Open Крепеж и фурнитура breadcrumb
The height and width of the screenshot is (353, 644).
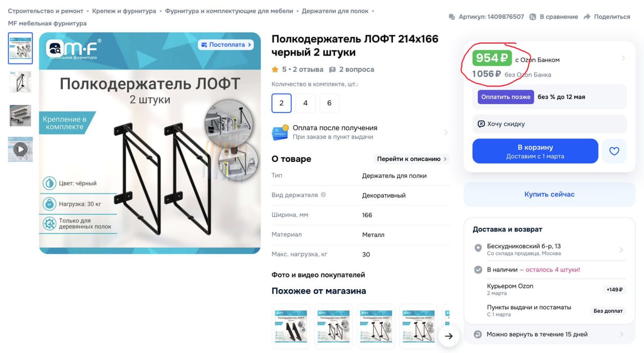tap(124, 11)
